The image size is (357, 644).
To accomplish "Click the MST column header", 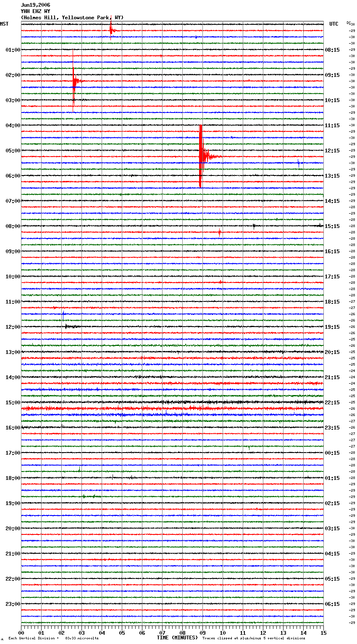I will click(x=4, y=24).
